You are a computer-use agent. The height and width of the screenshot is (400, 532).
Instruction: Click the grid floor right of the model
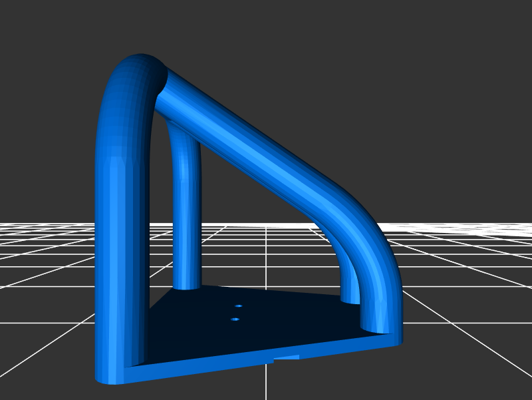tap(465, 300)
